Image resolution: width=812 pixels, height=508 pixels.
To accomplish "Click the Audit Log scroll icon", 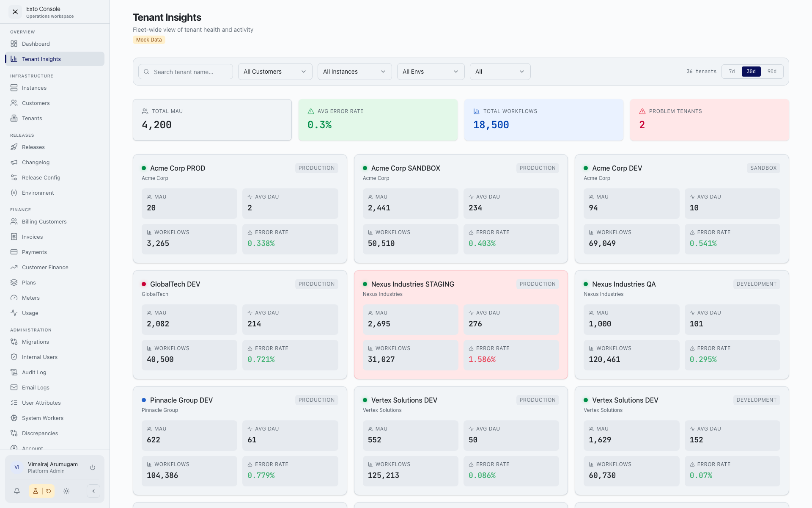I will (x=14, y=372).
